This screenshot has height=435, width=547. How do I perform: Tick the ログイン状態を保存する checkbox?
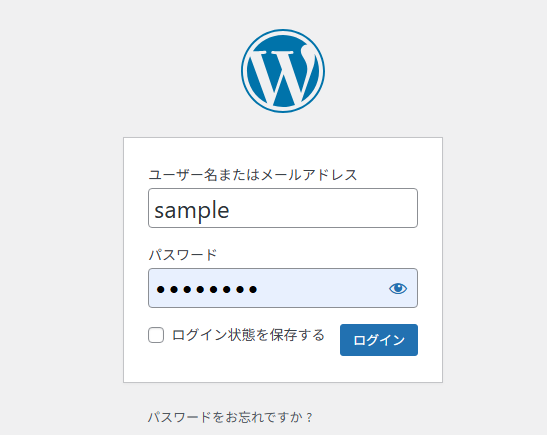156,335
